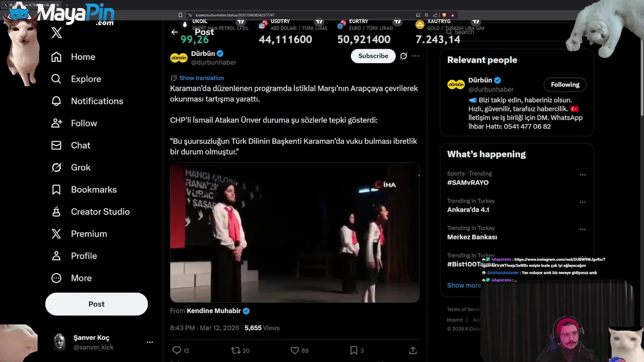This screenshot has width=644, height=362.
Task: Open post options three-dot menu
Action: pyautogui.click(x=415, y=56)
